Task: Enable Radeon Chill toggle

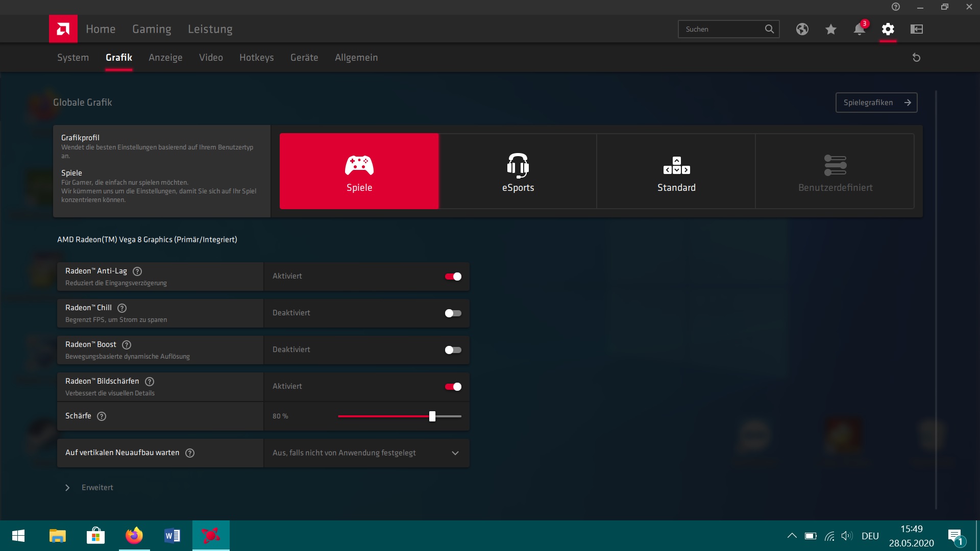Action: coord(453,313)
